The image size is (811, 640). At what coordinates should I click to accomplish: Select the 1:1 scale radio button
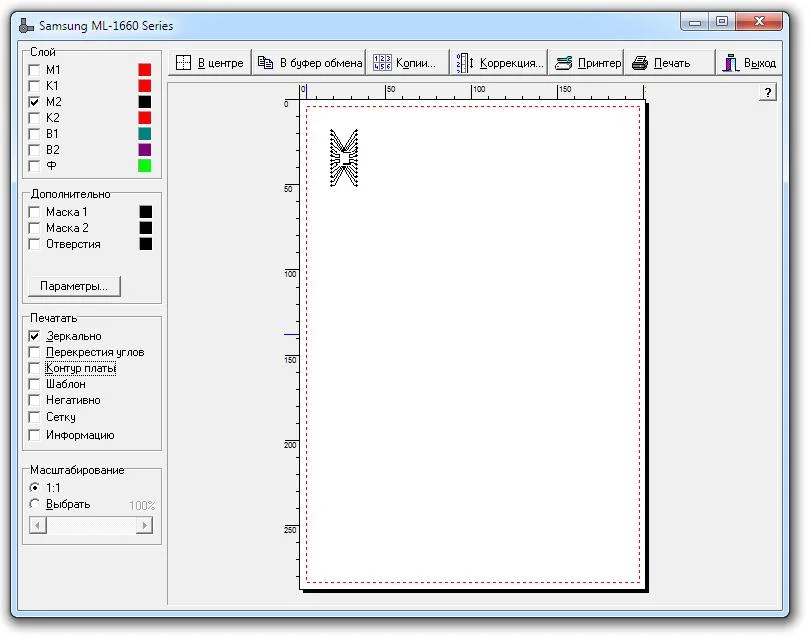click(34, 487)
